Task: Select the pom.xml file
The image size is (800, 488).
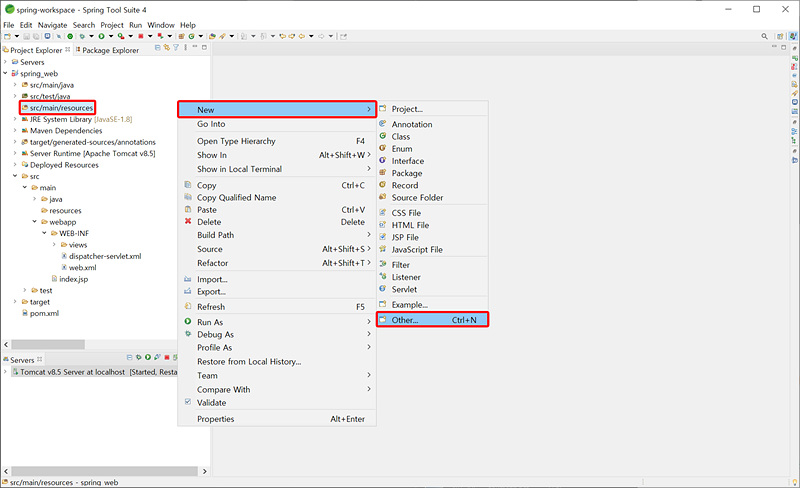Action: pyautogui.click(x=44, y=313)
